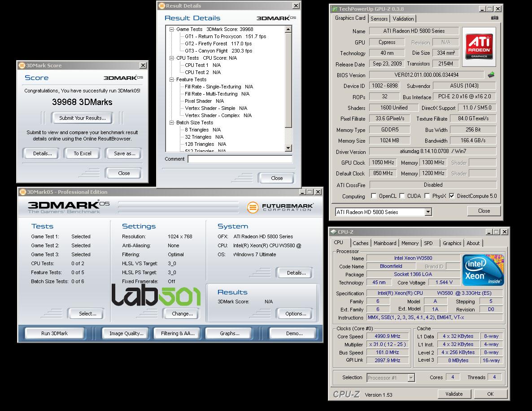Open Image Quality options
Screen dimensions: 532x411
[126, 334]
